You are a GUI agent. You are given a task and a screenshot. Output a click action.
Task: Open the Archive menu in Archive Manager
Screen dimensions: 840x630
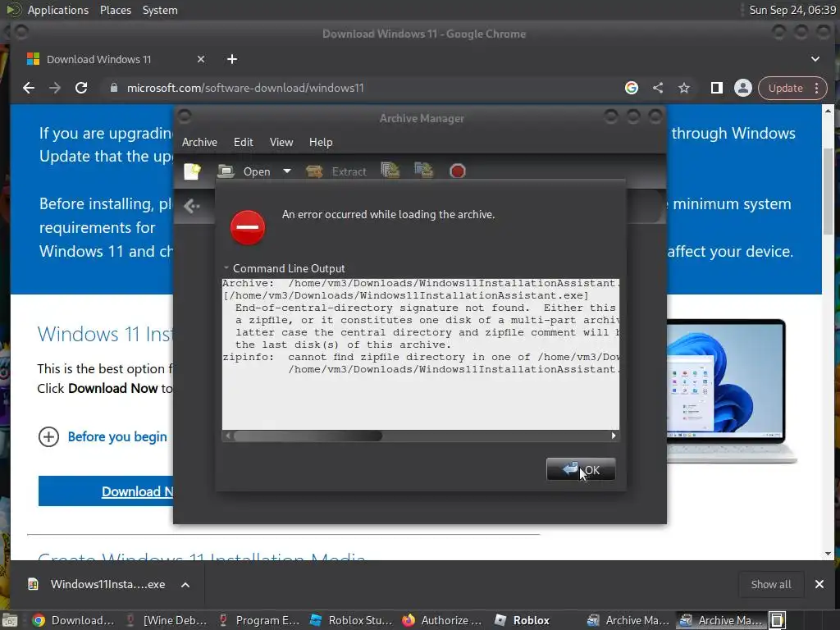coord(199,142)
